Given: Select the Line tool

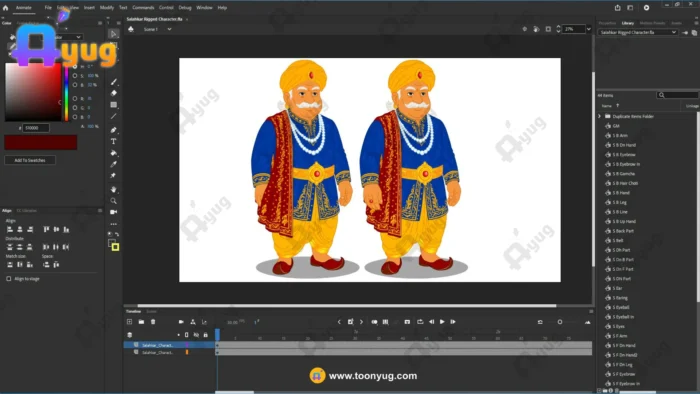Looking at the screenshot, I should click(113, 116).
